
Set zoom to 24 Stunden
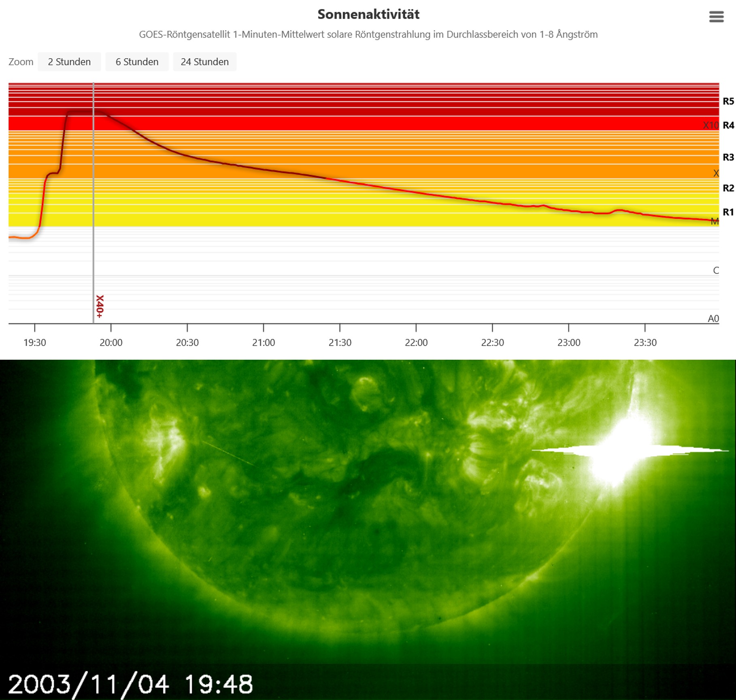[204, 62]
